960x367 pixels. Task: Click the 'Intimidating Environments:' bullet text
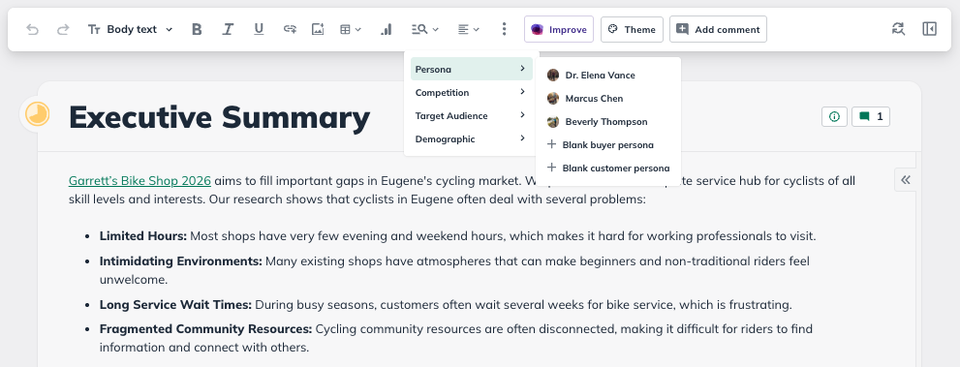[x=181, y=262]
